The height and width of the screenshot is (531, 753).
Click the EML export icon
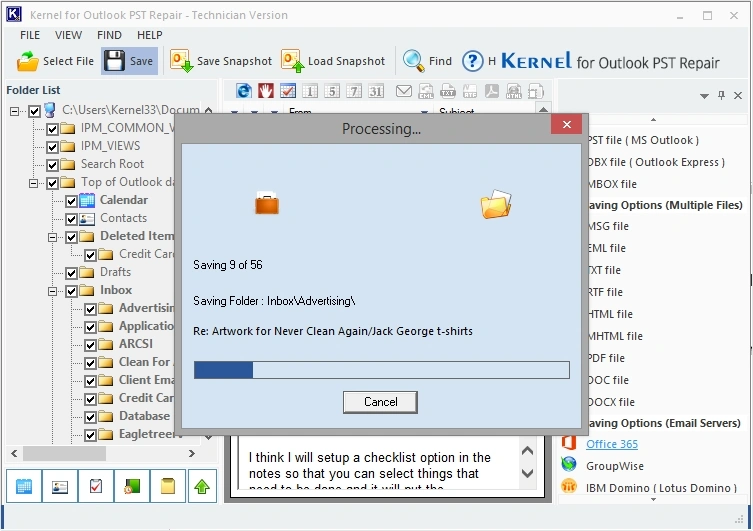click(x=425, y=91)
